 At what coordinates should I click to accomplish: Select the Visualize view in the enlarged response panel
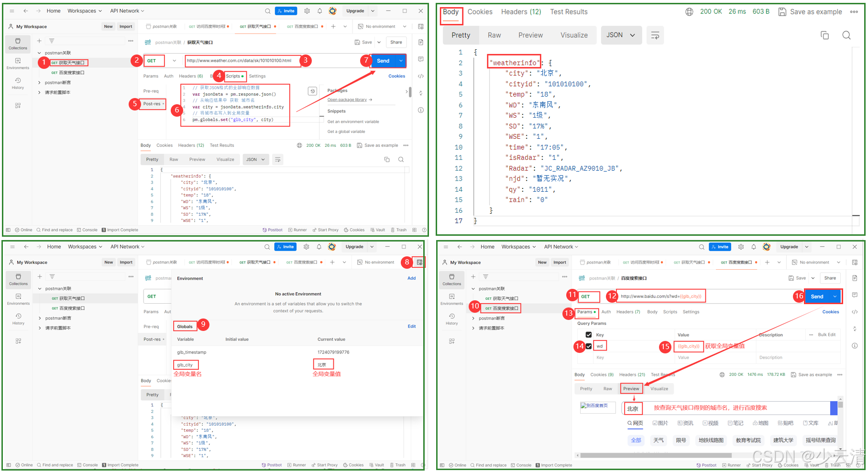(x=574, y=35)
